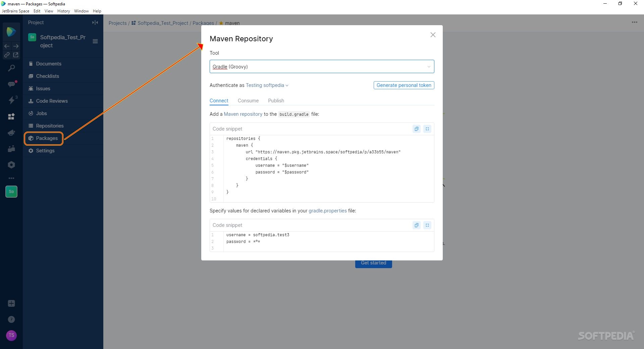Image resolution: width=644 pixels, height=349 pixels.
Task: Collapse the Project sidebar panel
Action: pyautogui.click(x=95, y=22)
